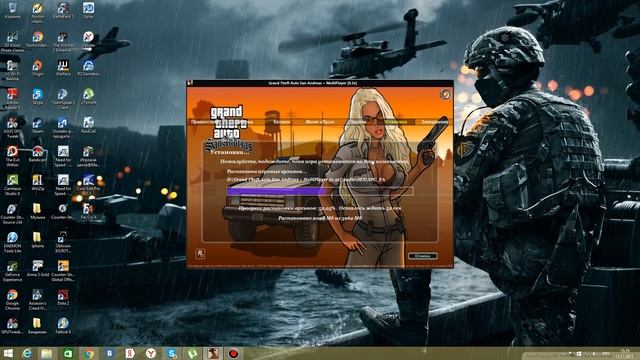Open the Adobe Reader desktop shortcut

[x=12, y=98]
